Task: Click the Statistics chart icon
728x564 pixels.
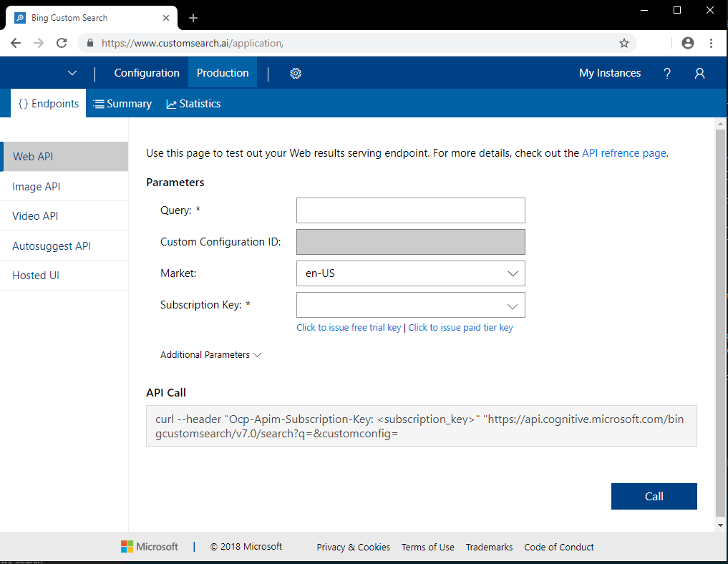Action: [170, 103]
